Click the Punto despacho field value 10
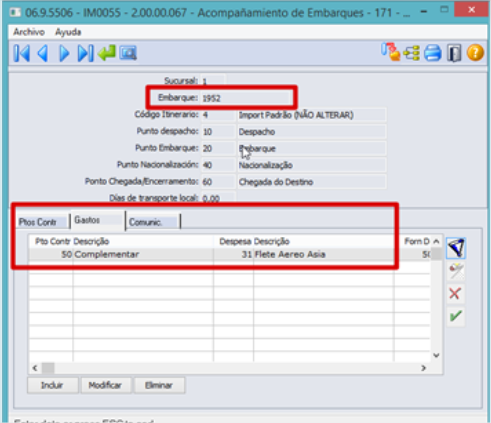Viewport: 491px width, 423px height. click(x=218, y=132)
